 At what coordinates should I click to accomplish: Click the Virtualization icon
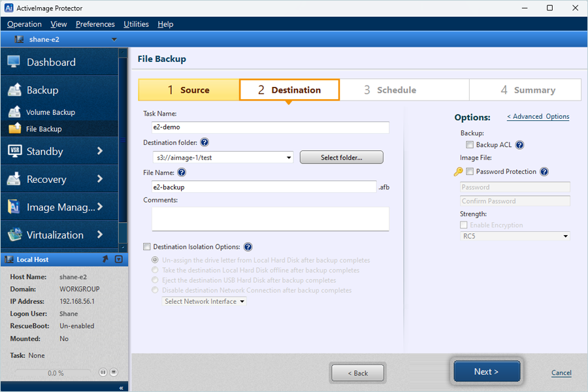[14, 235]
